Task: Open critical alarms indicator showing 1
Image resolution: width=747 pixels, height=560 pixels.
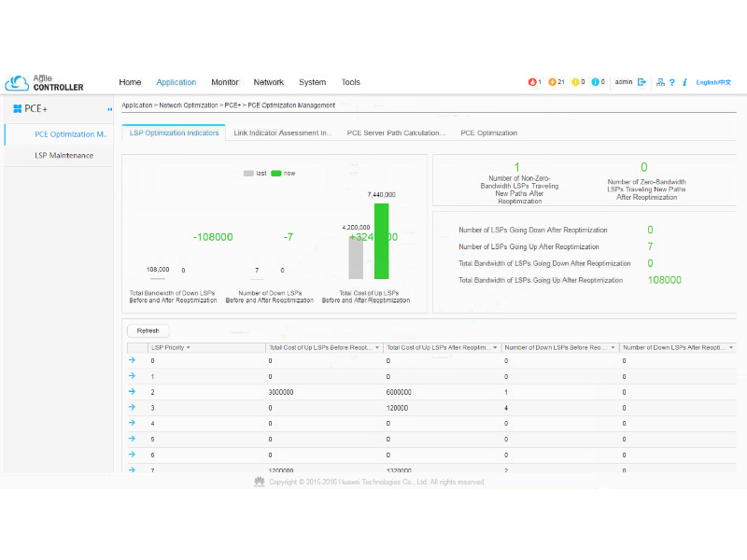Action: pyautogui.click(x=534, y=82)
